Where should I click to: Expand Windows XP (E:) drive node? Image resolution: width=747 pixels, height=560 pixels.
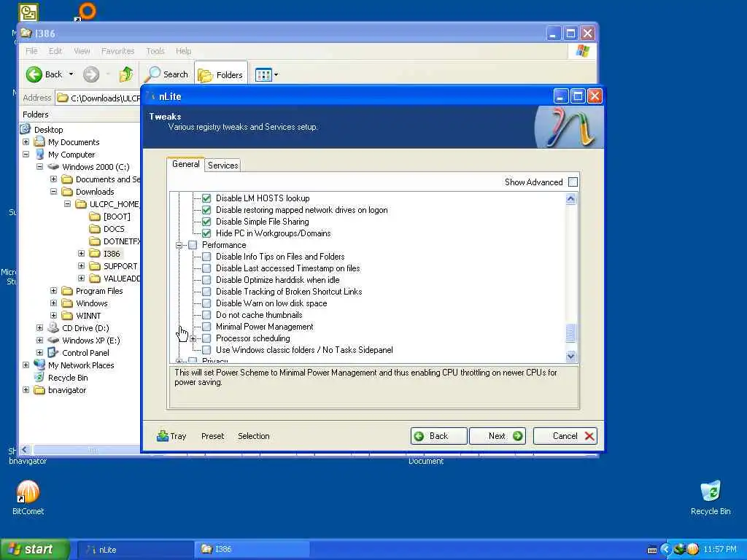[x=39, y=340]
